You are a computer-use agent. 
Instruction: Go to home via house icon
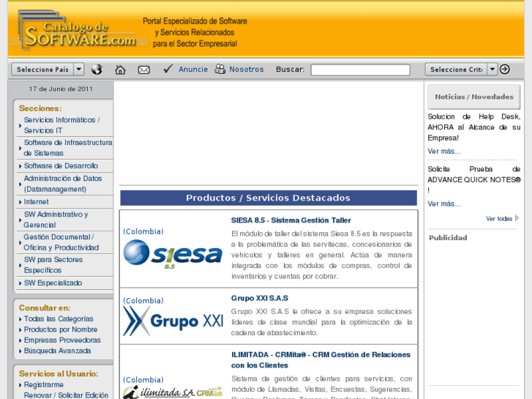(x=120, y=70)
